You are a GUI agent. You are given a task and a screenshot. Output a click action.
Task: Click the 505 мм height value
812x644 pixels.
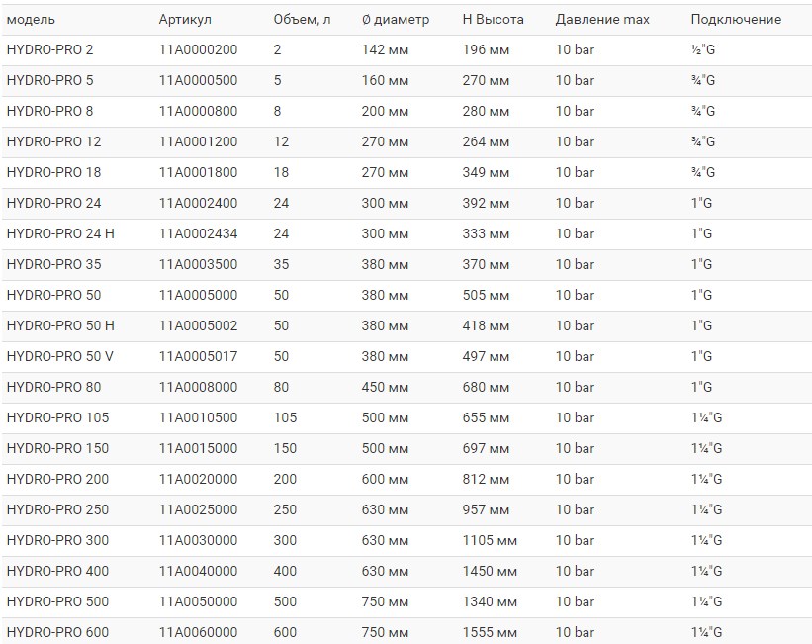486,295
